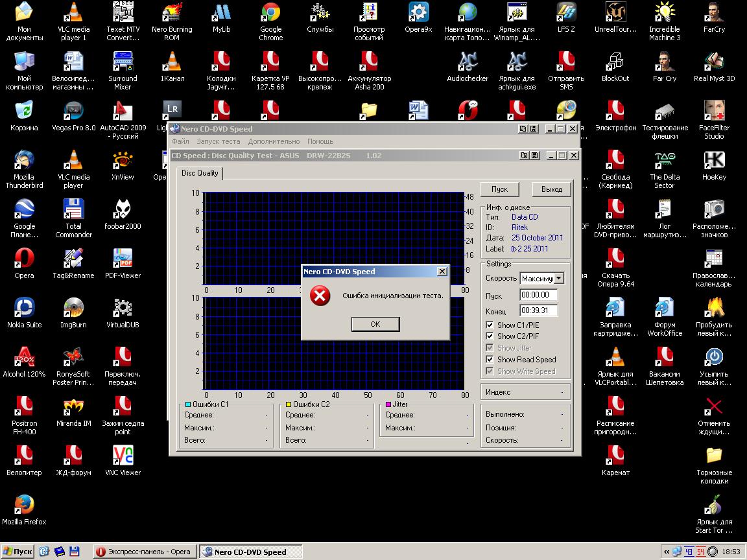Screen dimensions: 747x560
Task: Switch to Экспресс-панель Opera taskbar button
Action: 145,552
